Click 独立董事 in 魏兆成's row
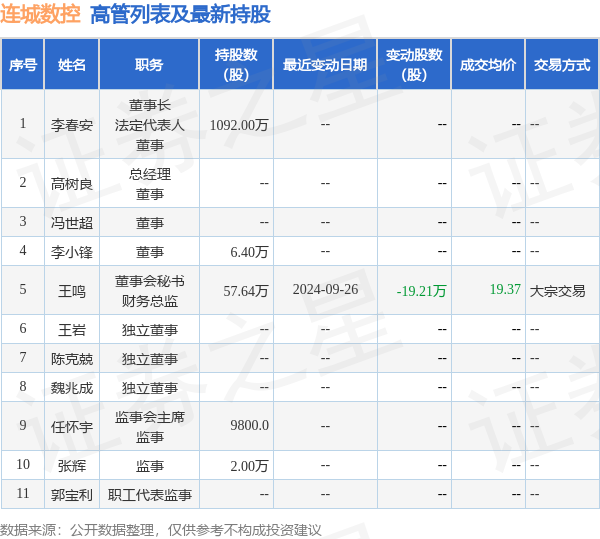This screenshot has width=600, height=539. click(150, 388)
